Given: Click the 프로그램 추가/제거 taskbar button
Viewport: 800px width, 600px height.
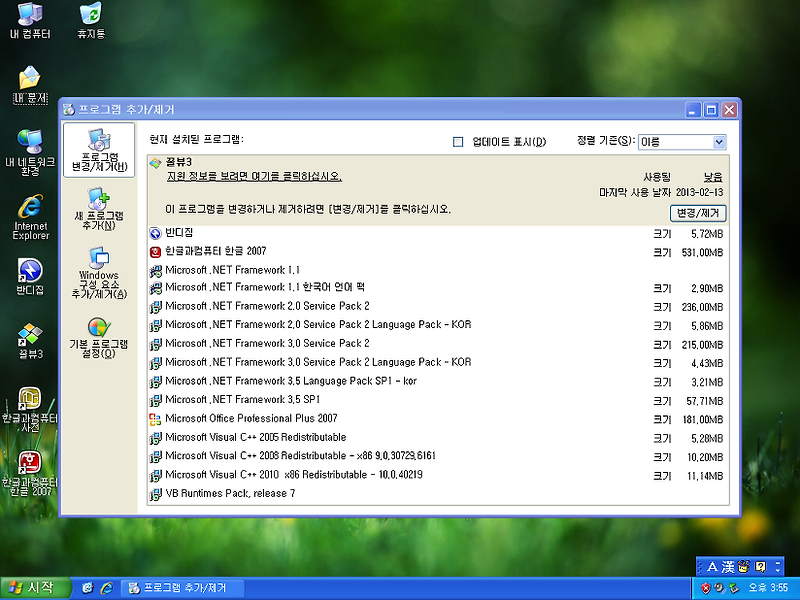Looking at the screenshot, I should (183, 588).
